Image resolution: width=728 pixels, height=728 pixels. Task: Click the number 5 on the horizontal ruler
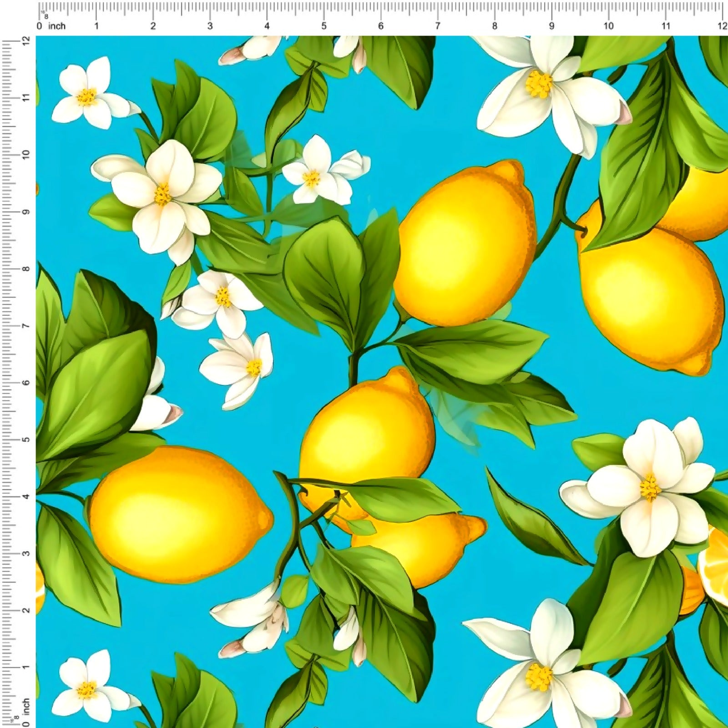coord(324,26)
